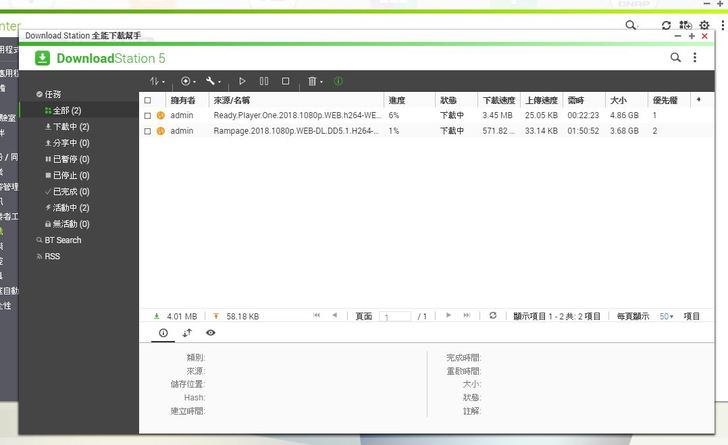Open the sort order dropdown
728x445 pixels.
[x=157, y=81]
